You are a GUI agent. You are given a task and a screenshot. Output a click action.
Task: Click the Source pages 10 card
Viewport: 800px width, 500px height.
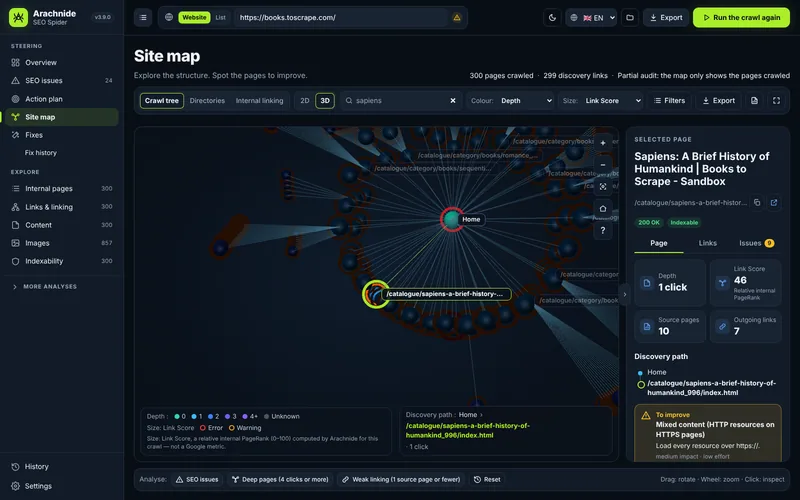pyautogui.click(x=670, y=326)
